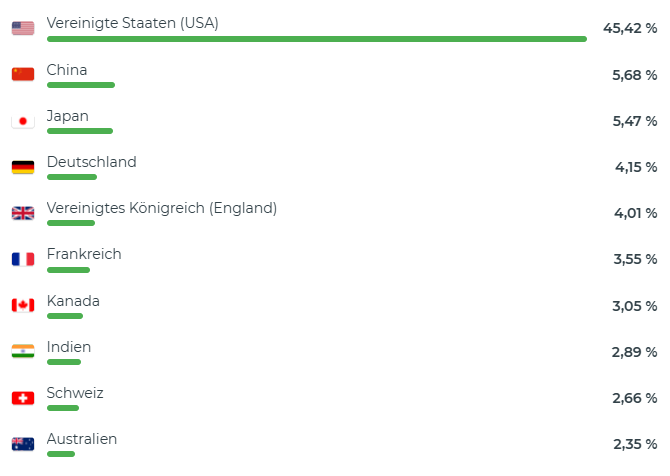Select the Vereinigte Staaten (USA) label
The image size is (670, 476).
132,23
